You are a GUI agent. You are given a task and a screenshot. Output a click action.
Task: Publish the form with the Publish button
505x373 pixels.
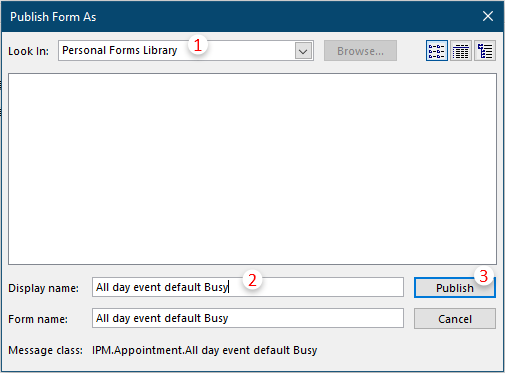[455, 288]
